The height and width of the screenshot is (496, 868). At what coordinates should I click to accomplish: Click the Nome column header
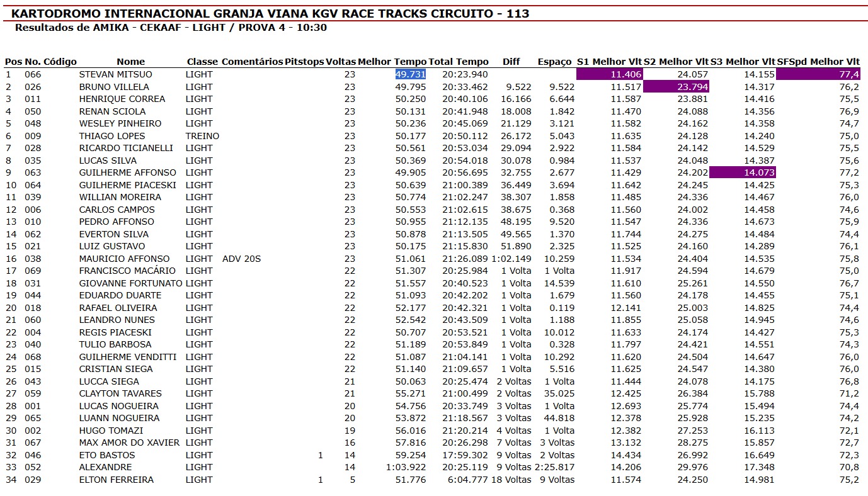point(130,62)
